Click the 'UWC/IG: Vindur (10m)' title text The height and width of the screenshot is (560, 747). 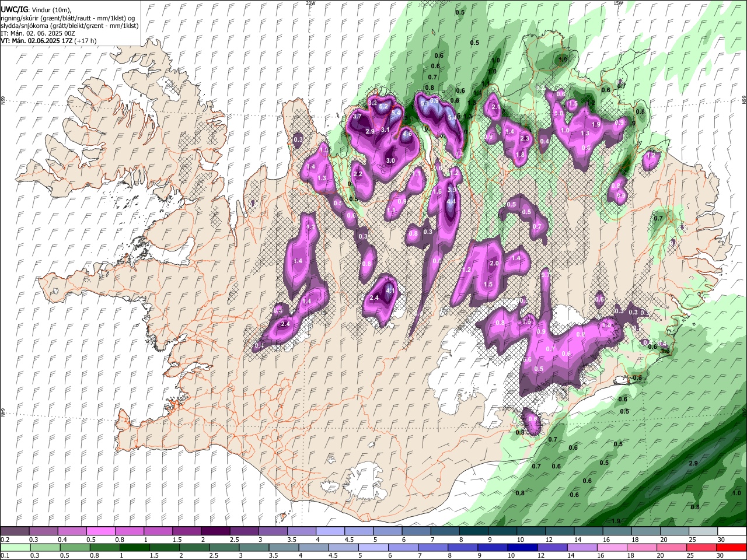pyautogui.click(x=36, y=10)
